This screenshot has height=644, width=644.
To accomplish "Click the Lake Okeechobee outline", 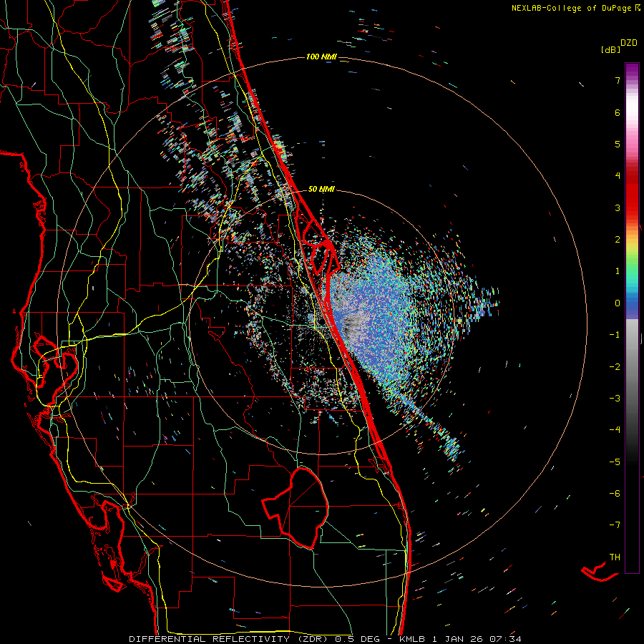I will (x=296, y=507).
